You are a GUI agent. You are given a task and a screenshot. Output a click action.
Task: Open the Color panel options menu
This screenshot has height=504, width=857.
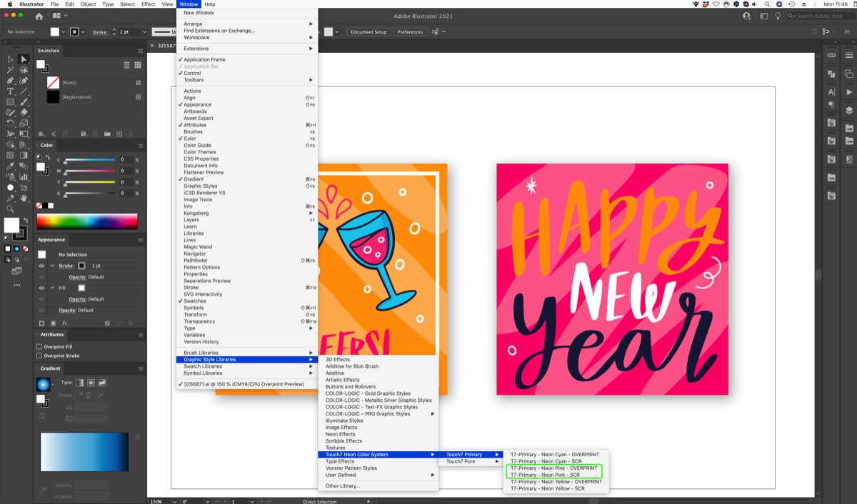pyautogui.click(x=141, y=145)
